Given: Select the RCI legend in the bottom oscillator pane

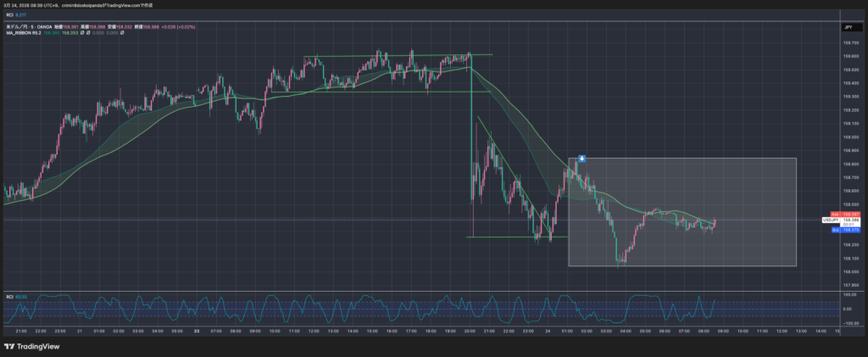Looking at the screenshot, I should [8, 297].
